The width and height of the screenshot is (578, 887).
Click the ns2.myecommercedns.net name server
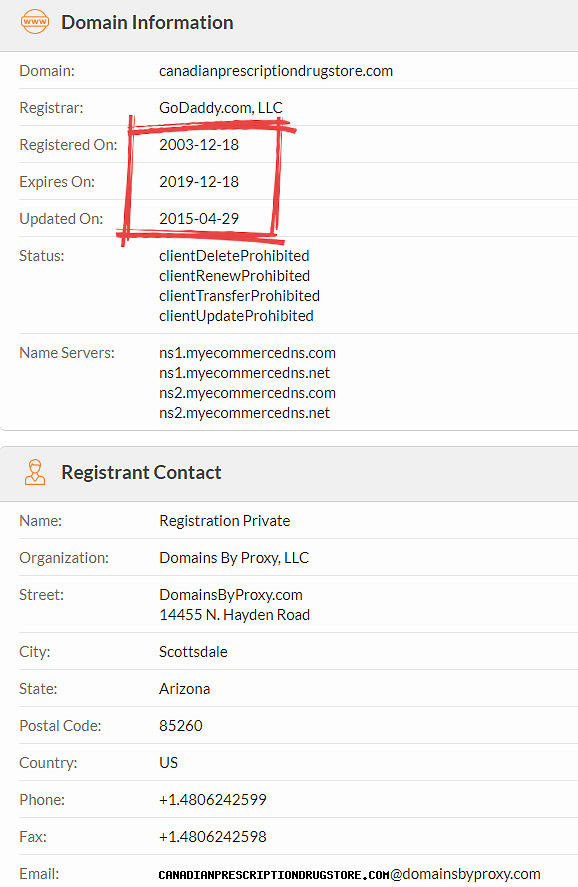[x=244, y=413]
